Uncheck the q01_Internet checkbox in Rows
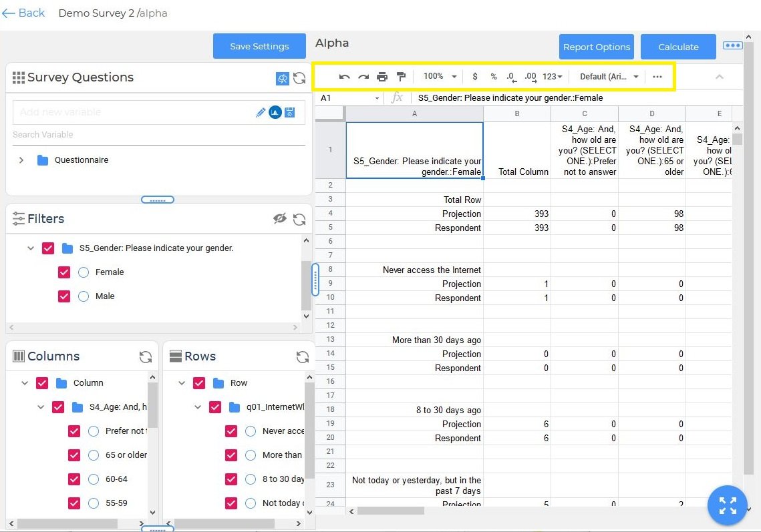761x532 pixels. (x=215, y=407)
